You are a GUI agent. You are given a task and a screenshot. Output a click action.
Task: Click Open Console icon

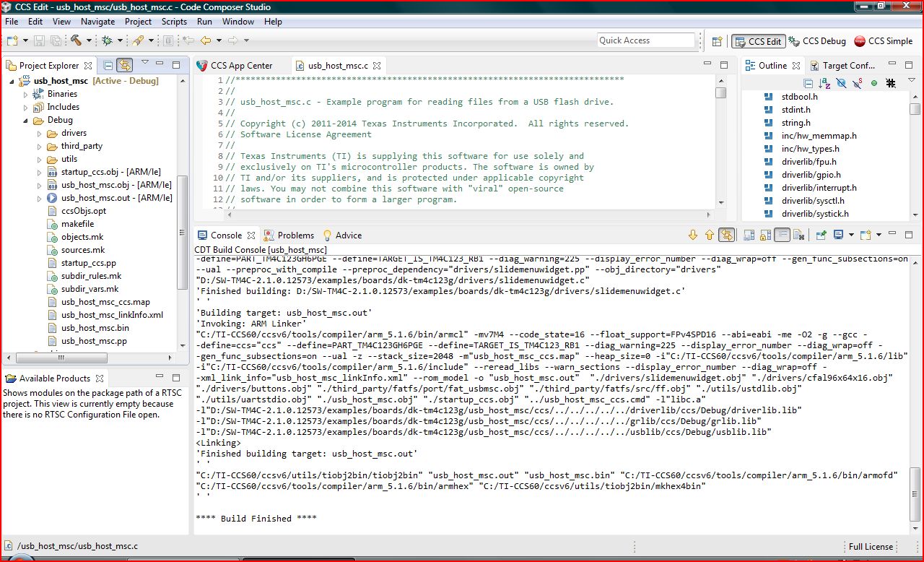866,235
